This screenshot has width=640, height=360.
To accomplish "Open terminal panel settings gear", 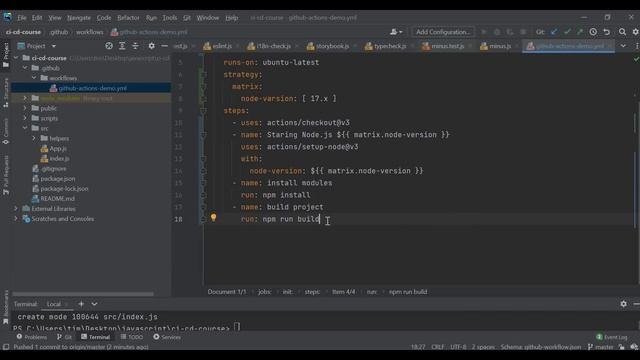I will pyautogui.click(x=623, y=304).
